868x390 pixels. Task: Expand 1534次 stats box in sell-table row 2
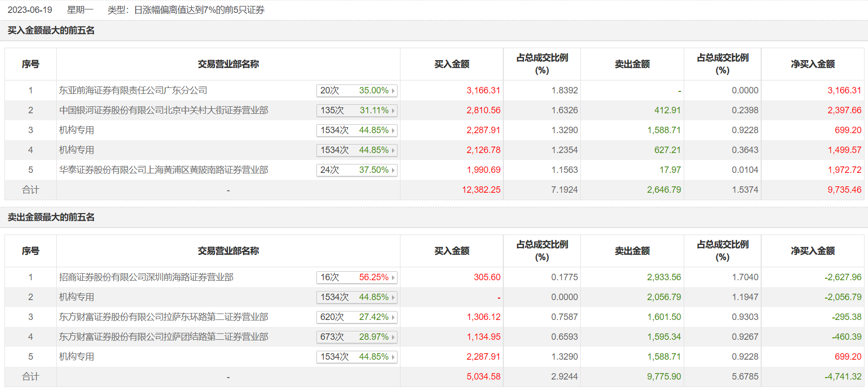point(356,298)
